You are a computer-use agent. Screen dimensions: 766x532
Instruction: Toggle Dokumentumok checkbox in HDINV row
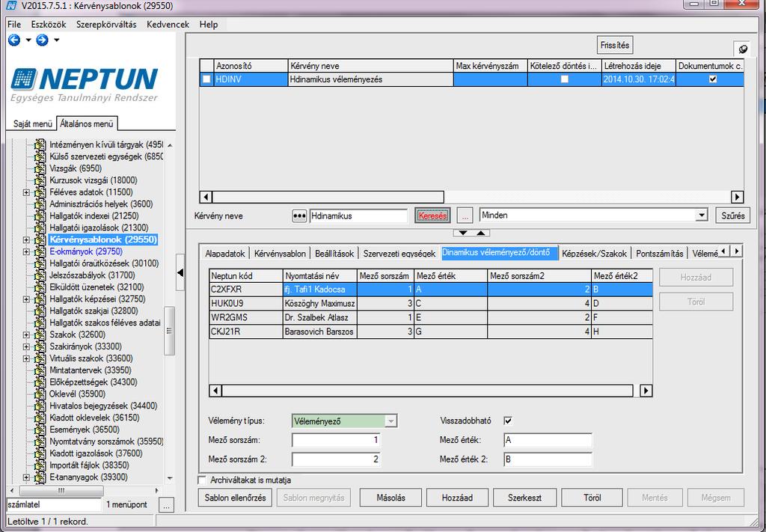(x=713, y=79)
